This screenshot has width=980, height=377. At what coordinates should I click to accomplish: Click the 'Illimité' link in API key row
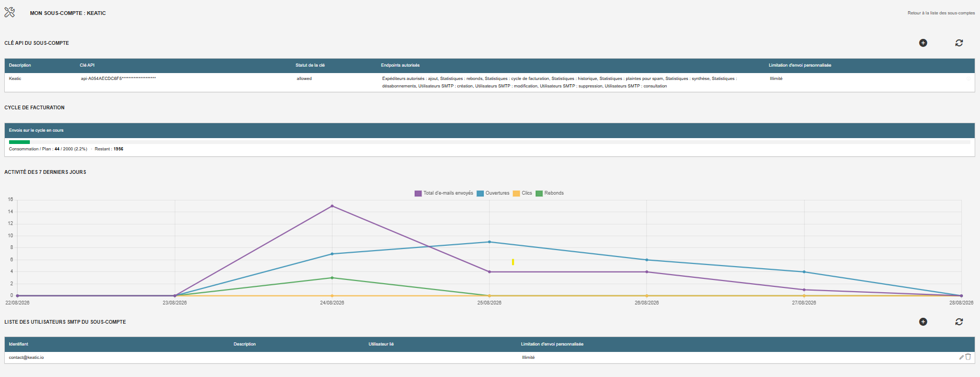[x=776, y=78]
